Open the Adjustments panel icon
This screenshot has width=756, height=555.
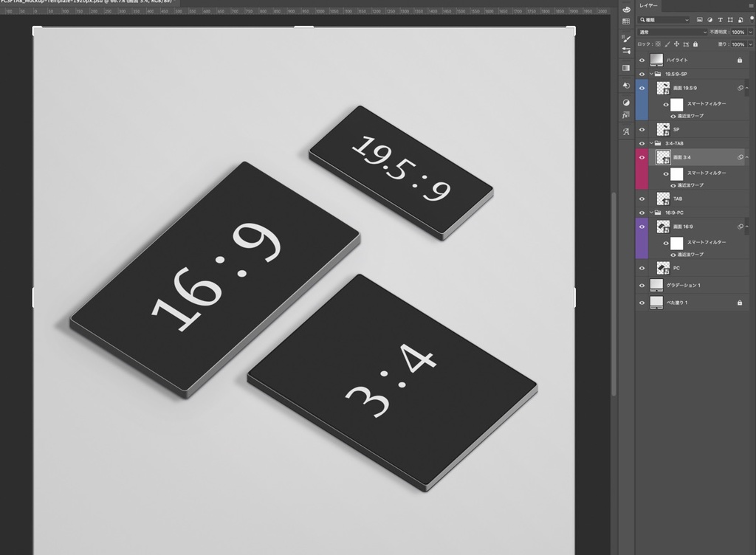point(626,102)
